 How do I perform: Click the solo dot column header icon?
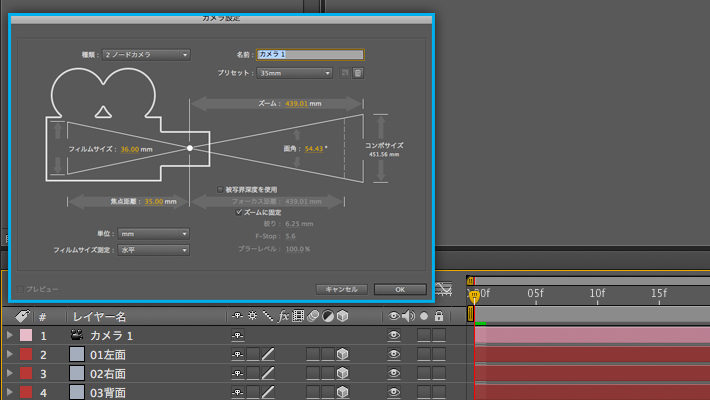point(424,316)
